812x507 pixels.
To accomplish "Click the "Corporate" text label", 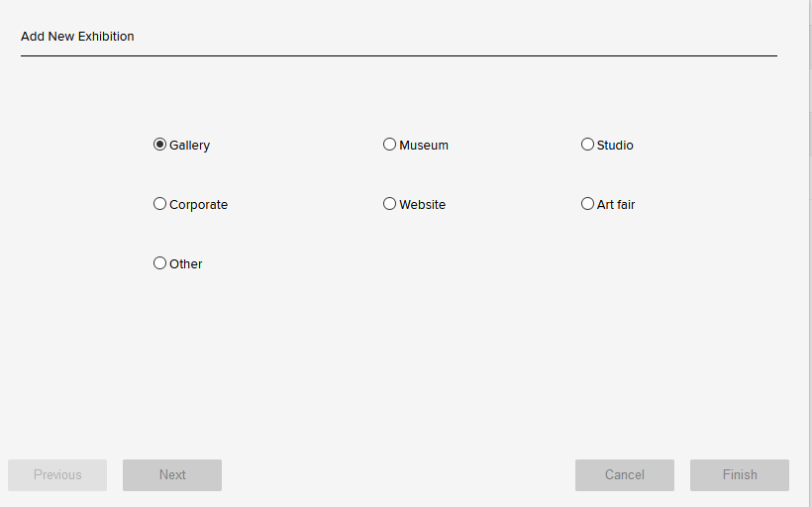I will pos(199,205).
